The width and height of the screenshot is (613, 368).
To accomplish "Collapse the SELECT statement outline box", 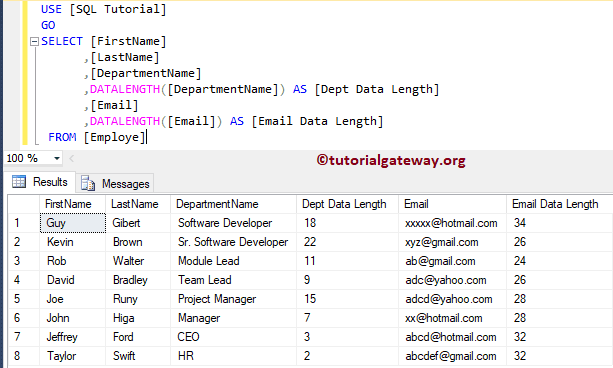I will pos(34,41).
